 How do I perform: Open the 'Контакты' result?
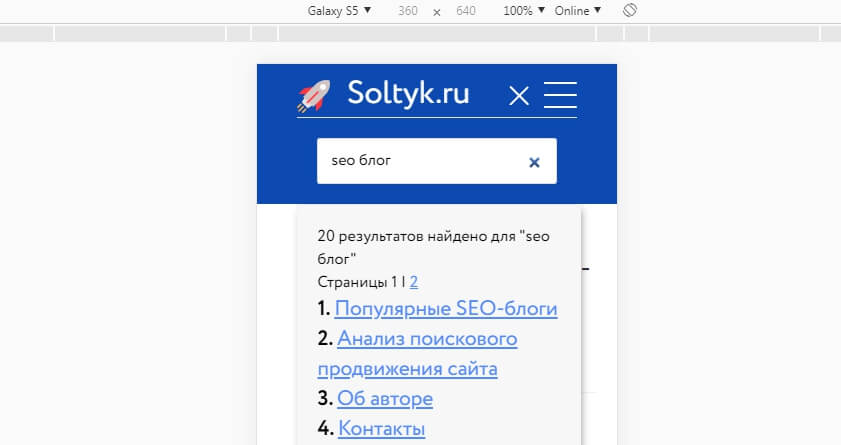coord(381,429)
